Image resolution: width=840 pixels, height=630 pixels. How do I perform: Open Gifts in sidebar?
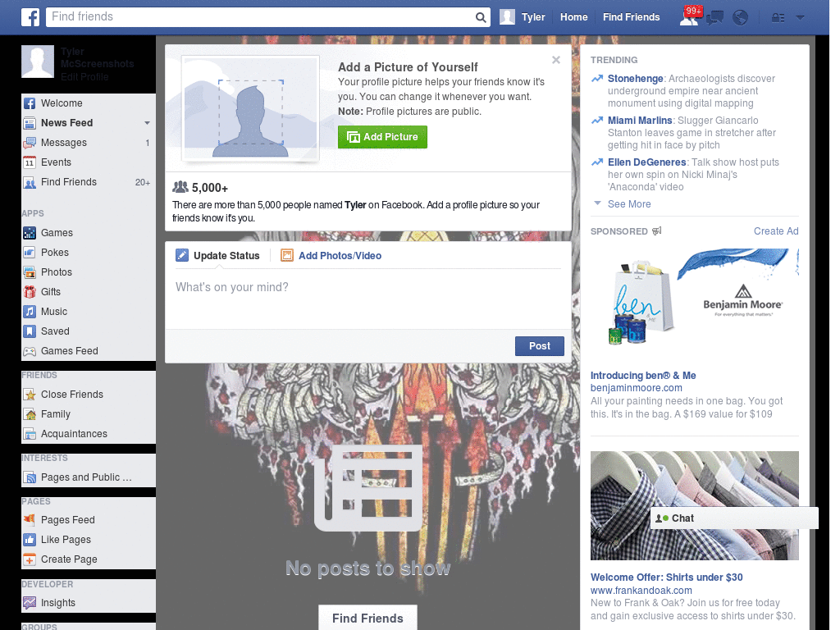coord(89,292)
